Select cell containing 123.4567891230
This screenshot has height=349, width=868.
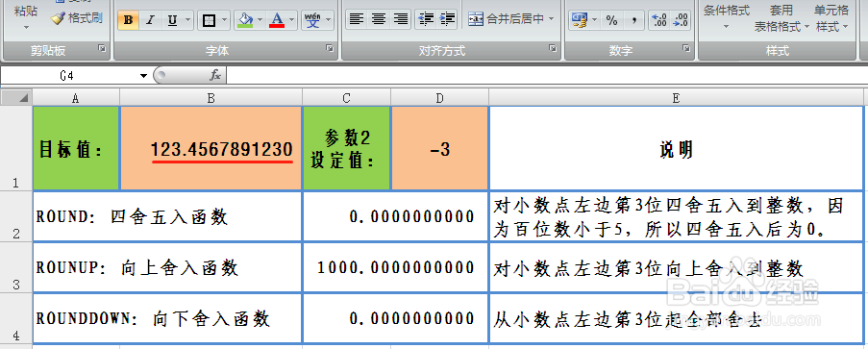tap(211, 148)
